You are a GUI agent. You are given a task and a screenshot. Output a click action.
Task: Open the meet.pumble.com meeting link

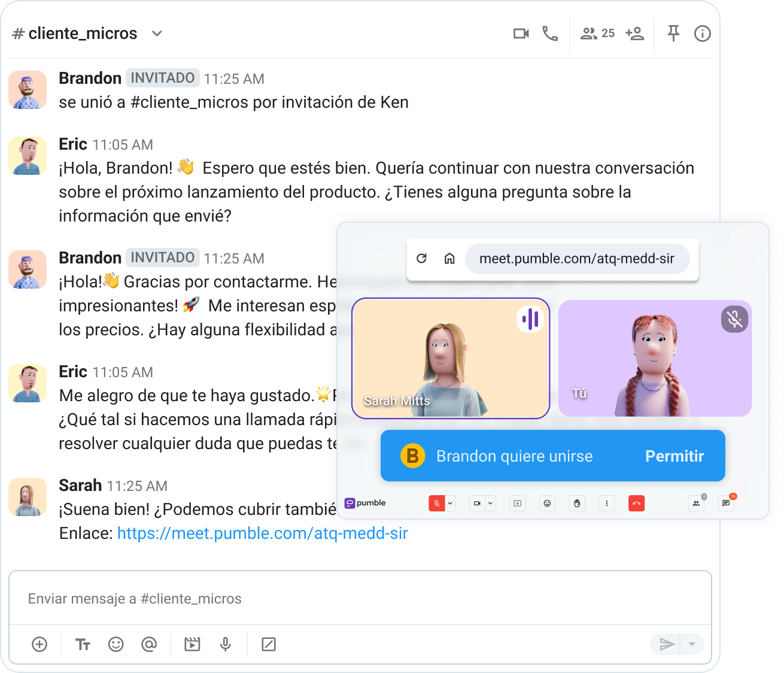point(262,533)
